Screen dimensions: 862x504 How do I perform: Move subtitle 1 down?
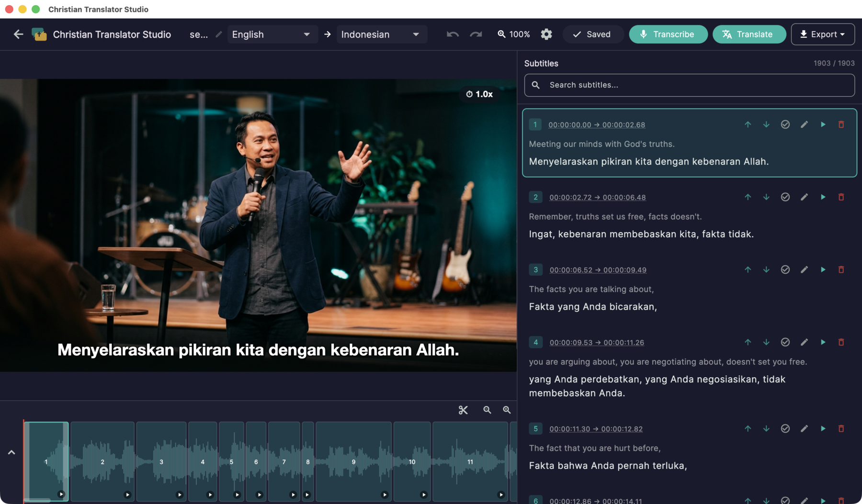(766, 124)
